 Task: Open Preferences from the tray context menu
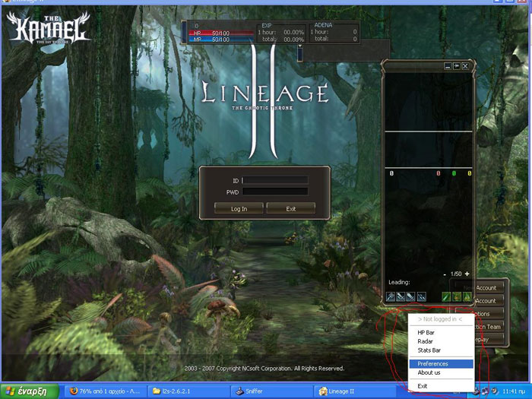(x=441, y=364)
